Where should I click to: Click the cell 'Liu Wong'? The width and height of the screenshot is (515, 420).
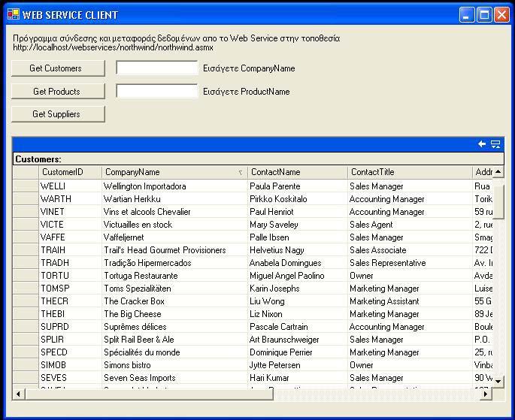click(298, 301)
